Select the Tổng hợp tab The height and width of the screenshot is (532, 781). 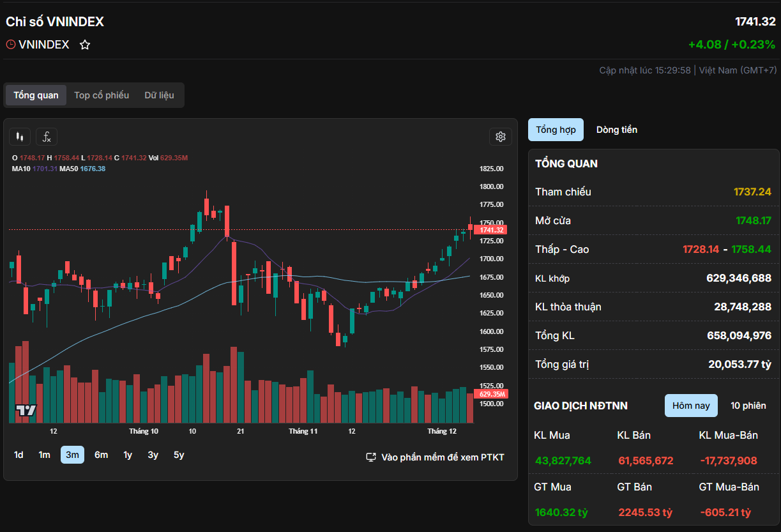[556, 130]
